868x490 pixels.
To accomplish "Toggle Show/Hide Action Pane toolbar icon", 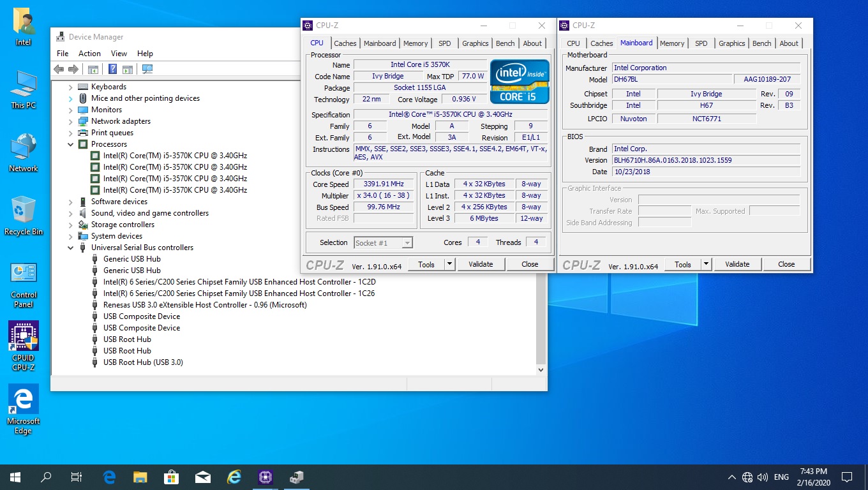I will [x=127, y=70].
